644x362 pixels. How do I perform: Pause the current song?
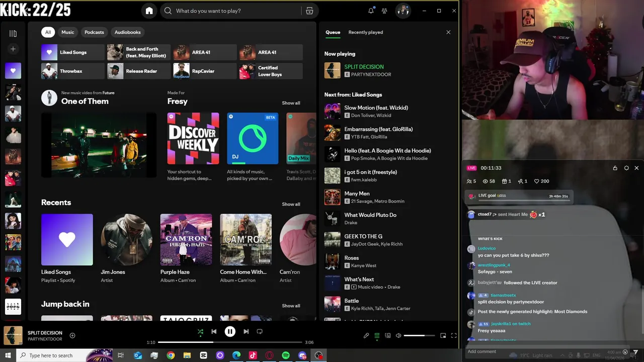click(x=230, y=331)
